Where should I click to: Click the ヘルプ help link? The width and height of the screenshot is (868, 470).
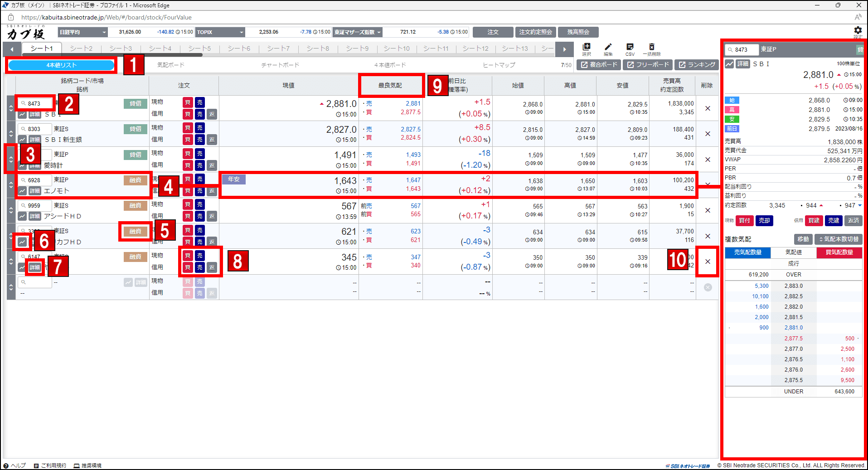coord(15,465)
